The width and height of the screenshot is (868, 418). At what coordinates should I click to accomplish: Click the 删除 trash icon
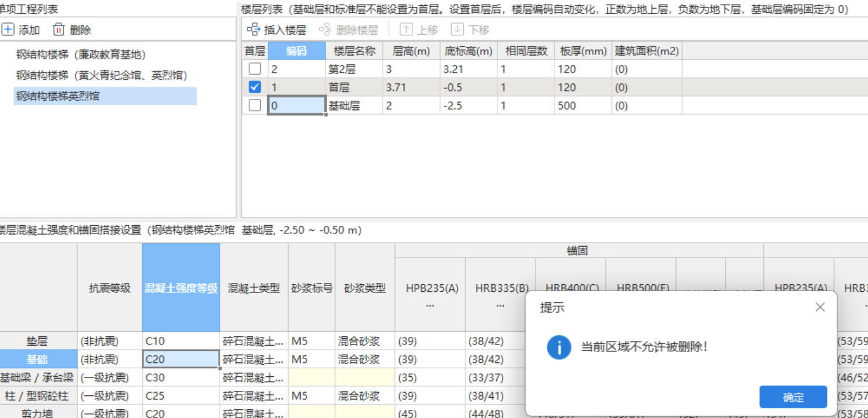point(58,30)
